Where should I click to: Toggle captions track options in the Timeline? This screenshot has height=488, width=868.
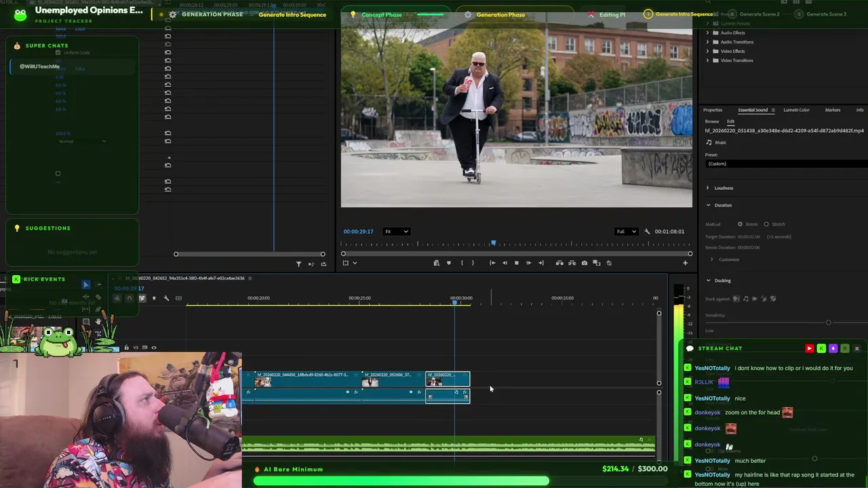pyautogui.click(x=178, y=298)
